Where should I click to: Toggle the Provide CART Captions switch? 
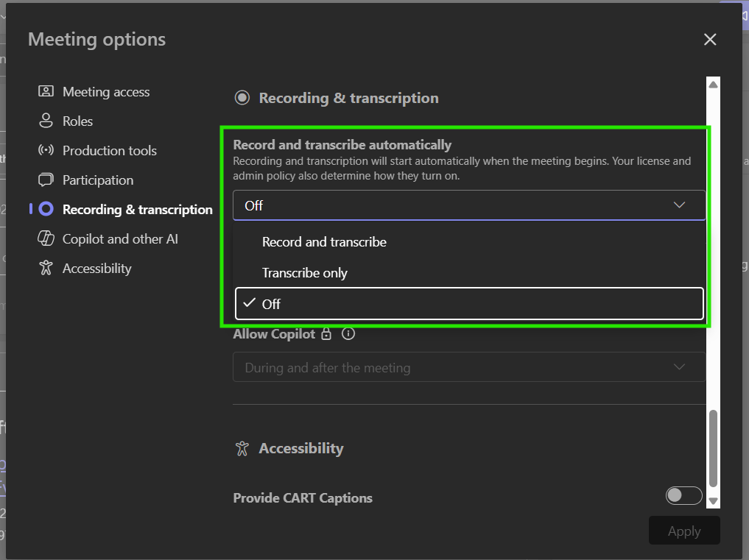point(683,495)
